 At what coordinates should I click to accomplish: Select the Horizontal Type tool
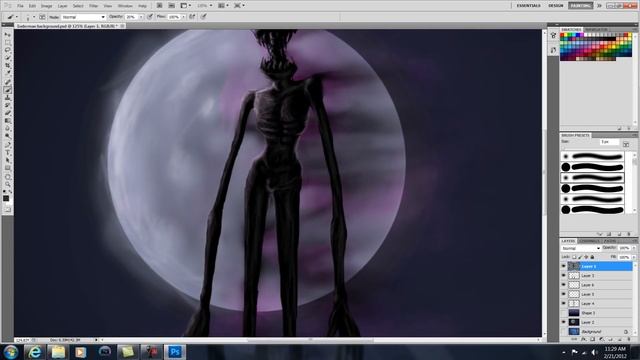tap(7, 153)
